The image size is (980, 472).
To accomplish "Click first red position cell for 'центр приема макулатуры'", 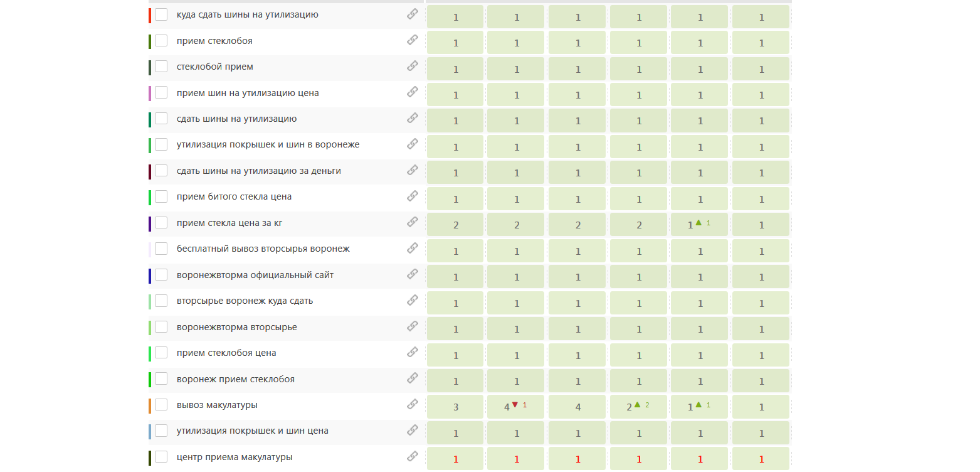I will tap(455, 459).
